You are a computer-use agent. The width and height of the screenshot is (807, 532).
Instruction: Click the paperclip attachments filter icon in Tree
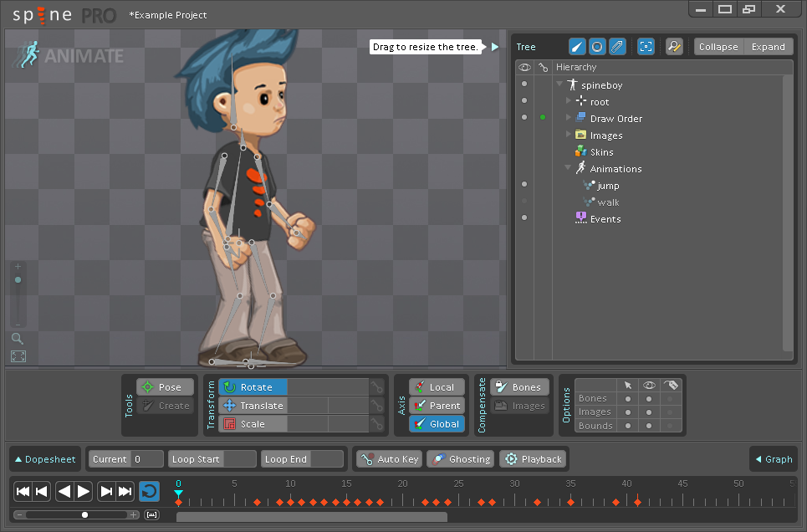click(616, 47)
